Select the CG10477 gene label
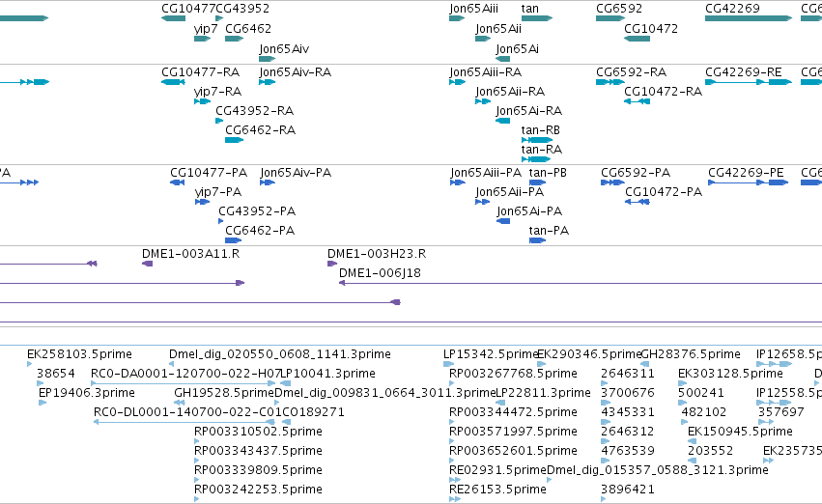The height and width of the screenshot is (504, 822). 188,9
